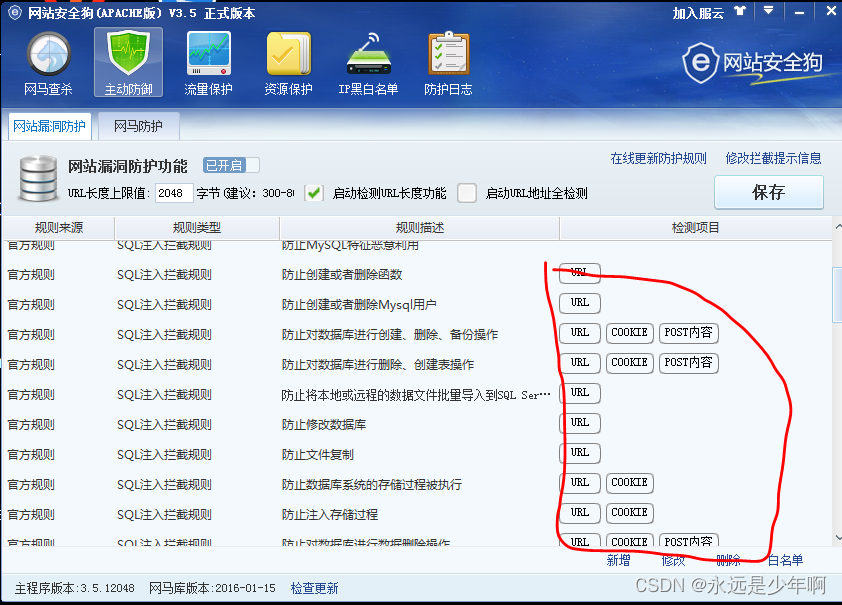
Task: Click the app logo in title bar
Action: click(x=15, y=13)
